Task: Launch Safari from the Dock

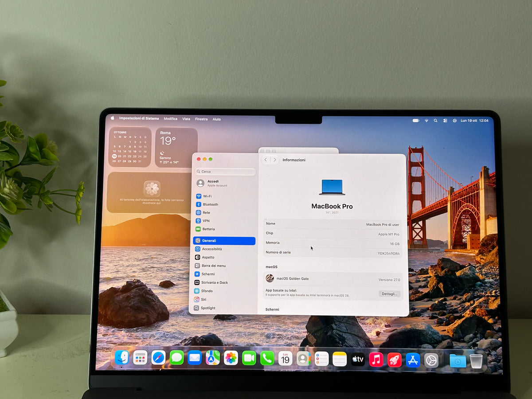Action: (158, 357)
